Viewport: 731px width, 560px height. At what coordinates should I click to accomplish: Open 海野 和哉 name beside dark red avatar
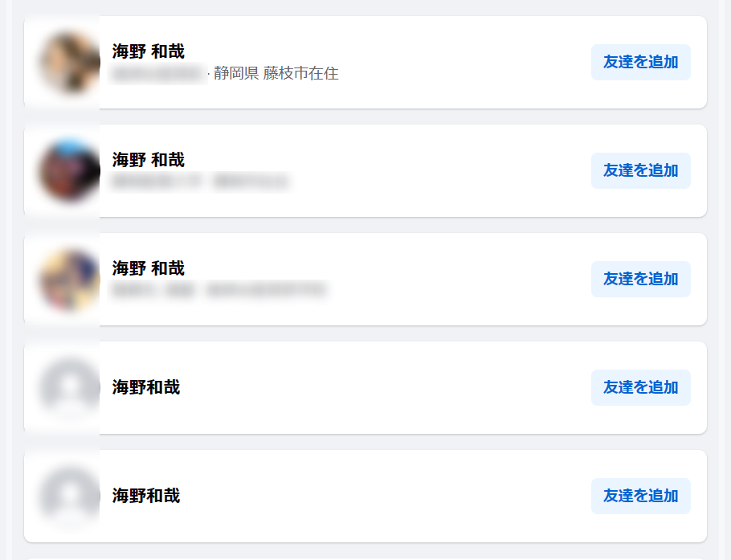(x=149, y=160)
